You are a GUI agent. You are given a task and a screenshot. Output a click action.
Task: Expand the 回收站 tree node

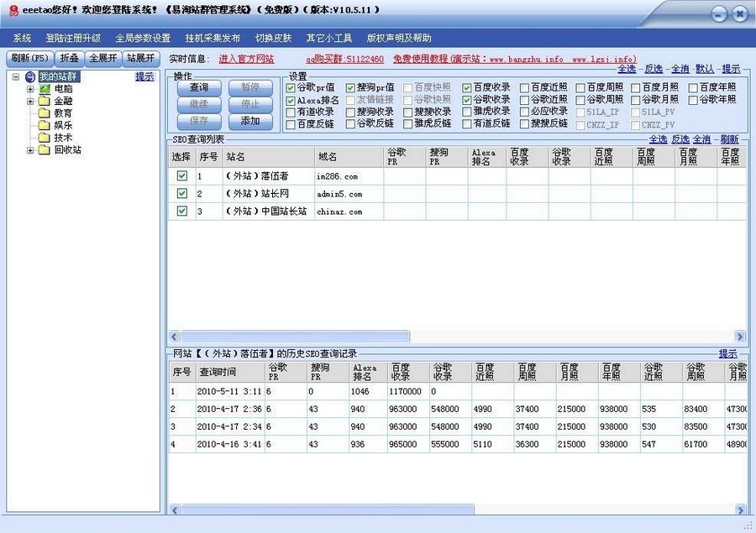(30, 150)
